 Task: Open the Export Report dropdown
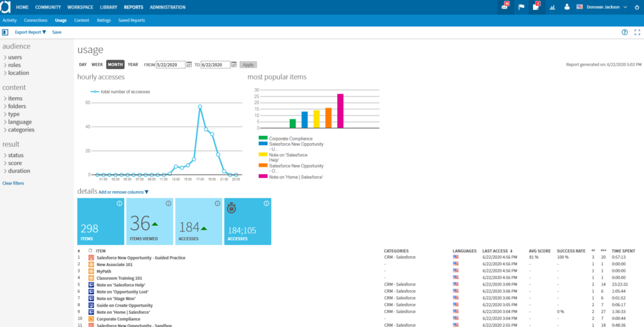point(30,32)
